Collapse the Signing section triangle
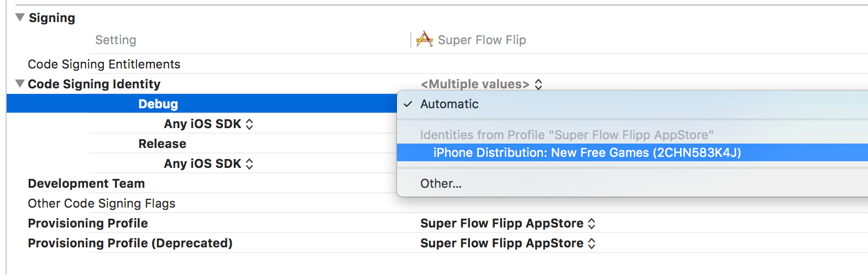 pos(20,18)
